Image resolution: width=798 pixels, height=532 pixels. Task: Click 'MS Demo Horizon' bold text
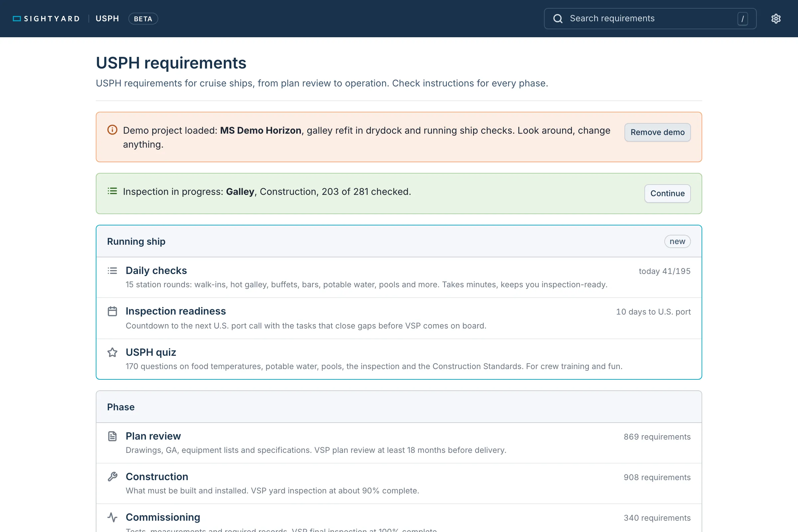point(261,130)
